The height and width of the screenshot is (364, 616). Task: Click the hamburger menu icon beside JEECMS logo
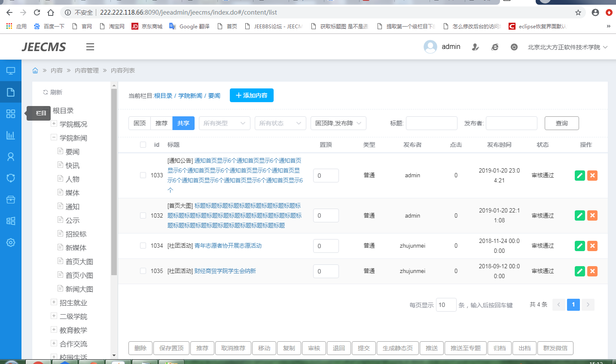pos(90,47)
